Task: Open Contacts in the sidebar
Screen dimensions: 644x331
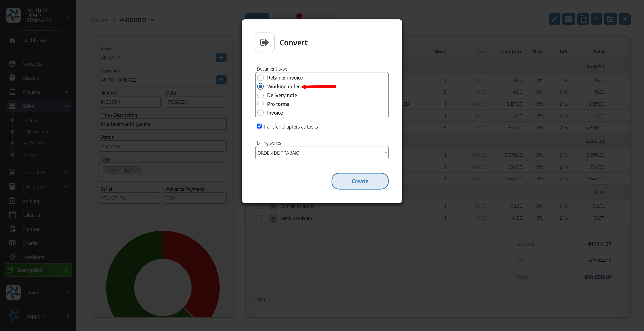Action: point(32,64)
